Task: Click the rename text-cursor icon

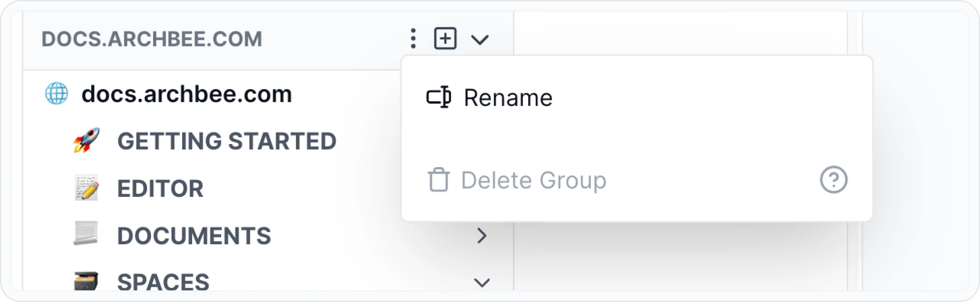Action: click(x=439, y=97)
